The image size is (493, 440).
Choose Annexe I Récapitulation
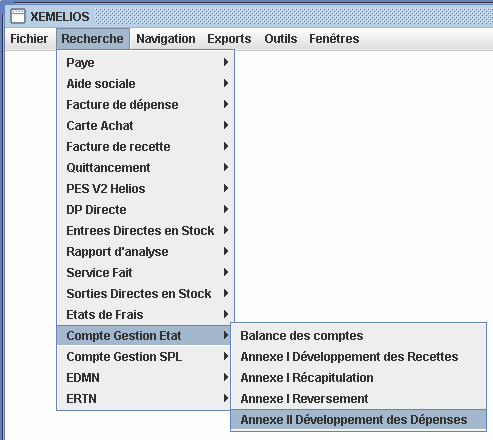tap(359, 377)
